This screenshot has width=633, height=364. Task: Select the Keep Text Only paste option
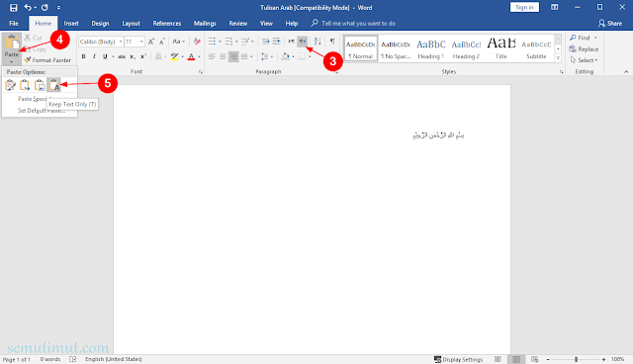click(54, 85)
